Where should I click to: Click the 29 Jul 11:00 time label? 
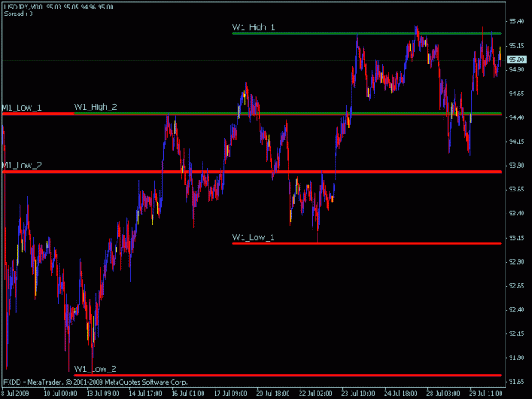click(x=486, y=393)
